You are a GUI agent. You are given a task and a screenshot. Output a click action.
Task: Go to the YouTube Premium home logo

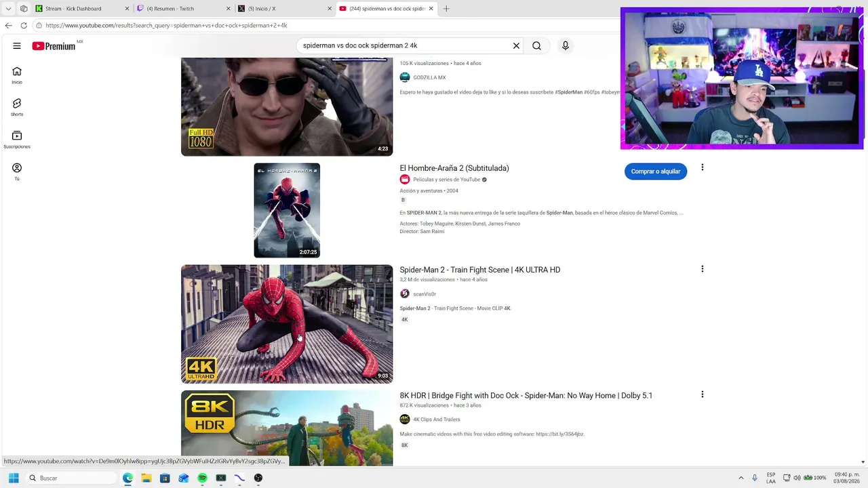click(54, 46)
